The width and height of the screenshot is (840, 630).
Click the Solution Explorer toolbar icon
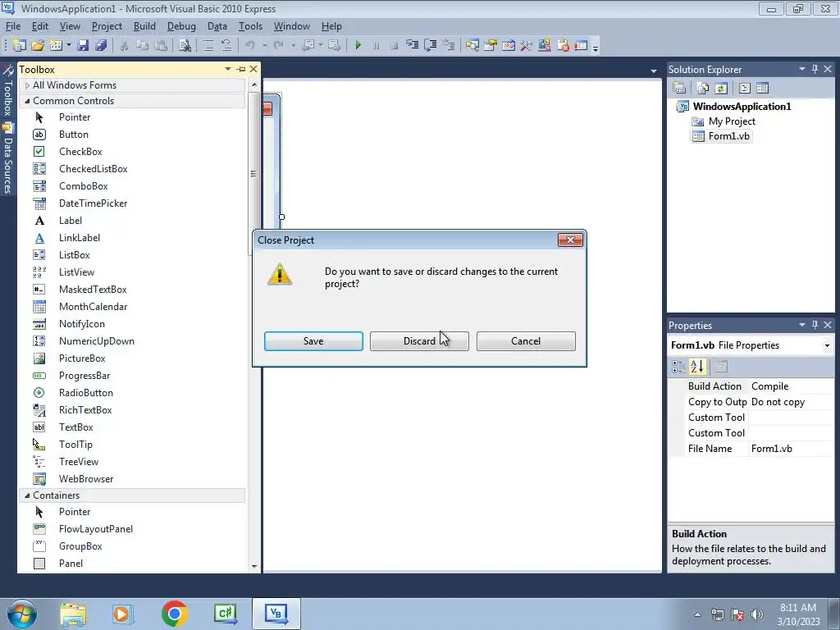coord(472,46)
